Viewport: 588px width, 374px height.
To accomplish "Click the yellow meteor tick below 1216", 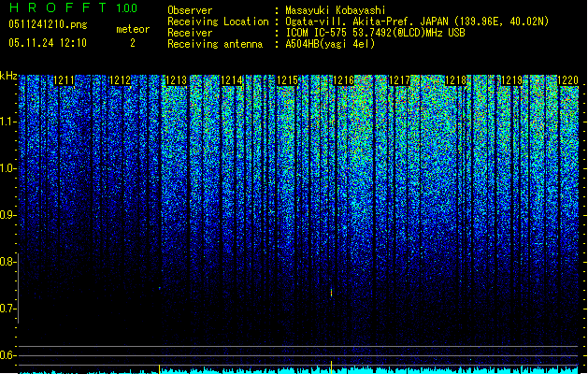I will tap(331, 367).
